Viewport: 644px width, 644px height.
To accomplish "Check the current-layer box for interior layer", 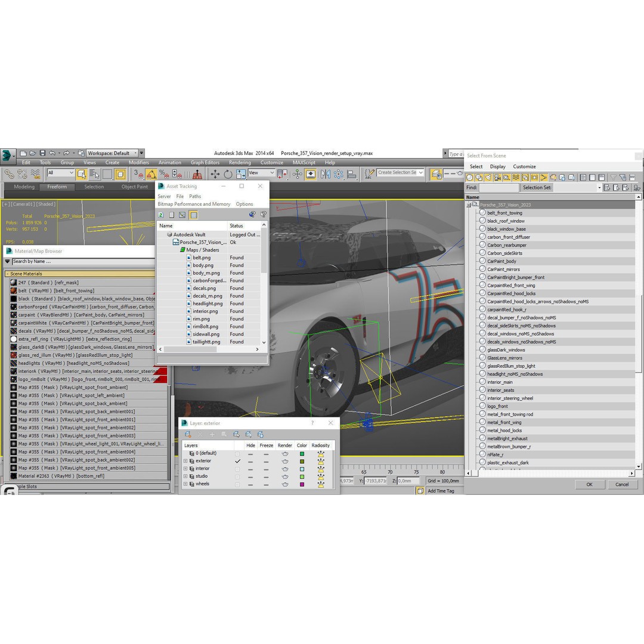I will click(237, 469).
